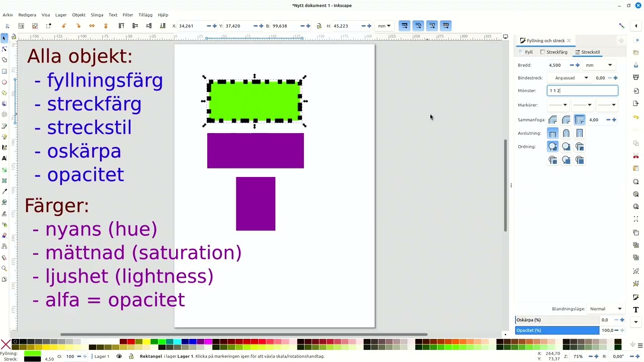This screenshot has height=362, width=644.
Task: Expand the command bar overflow arrow
Action: pyautogui.click(x=636, y=322)
